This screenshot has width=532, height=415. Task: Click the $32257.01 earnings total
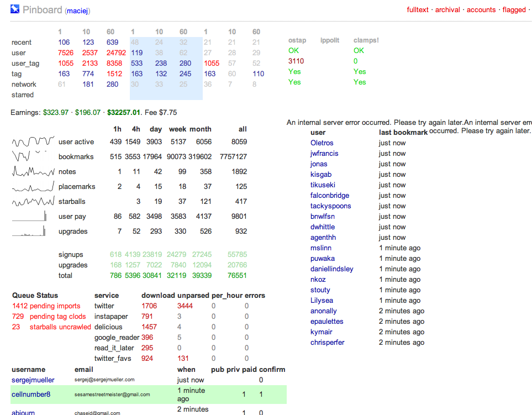[124, 113]
